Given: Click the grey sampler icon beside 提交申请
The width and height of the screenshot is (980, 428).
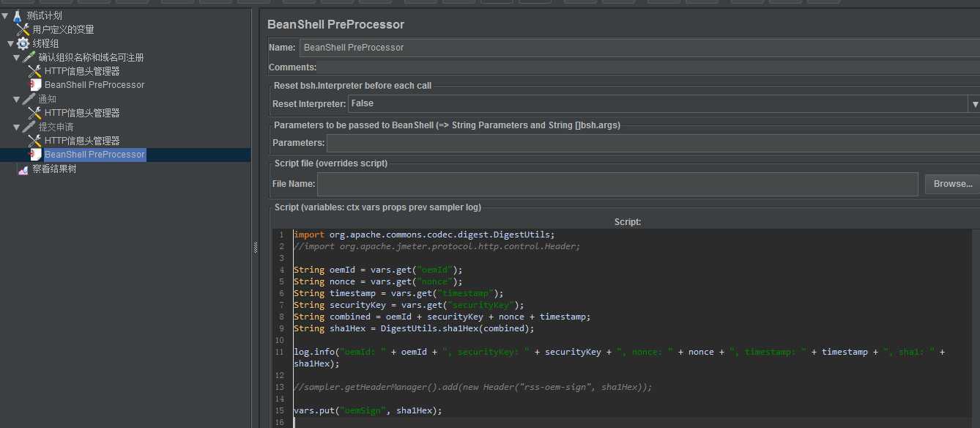Looking at the screenshot, I should pos(29,127).
